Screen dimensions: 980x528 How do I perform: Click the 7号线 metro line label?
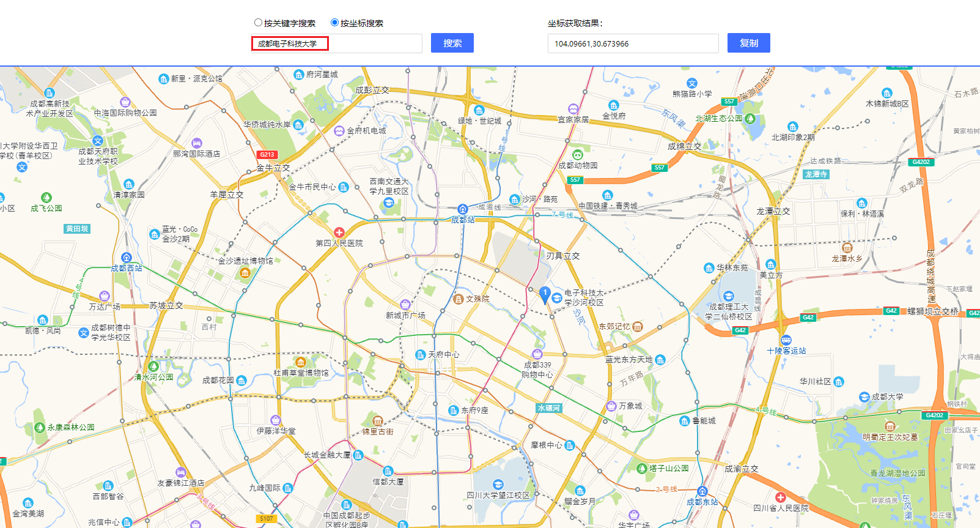tap(562, 215)
